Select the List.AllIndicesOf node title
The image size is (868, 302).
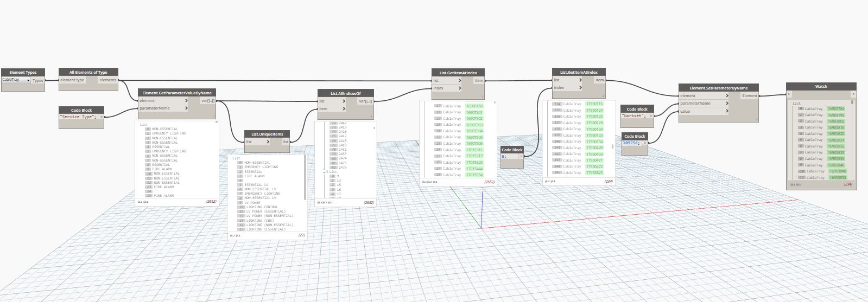point(345,93)
